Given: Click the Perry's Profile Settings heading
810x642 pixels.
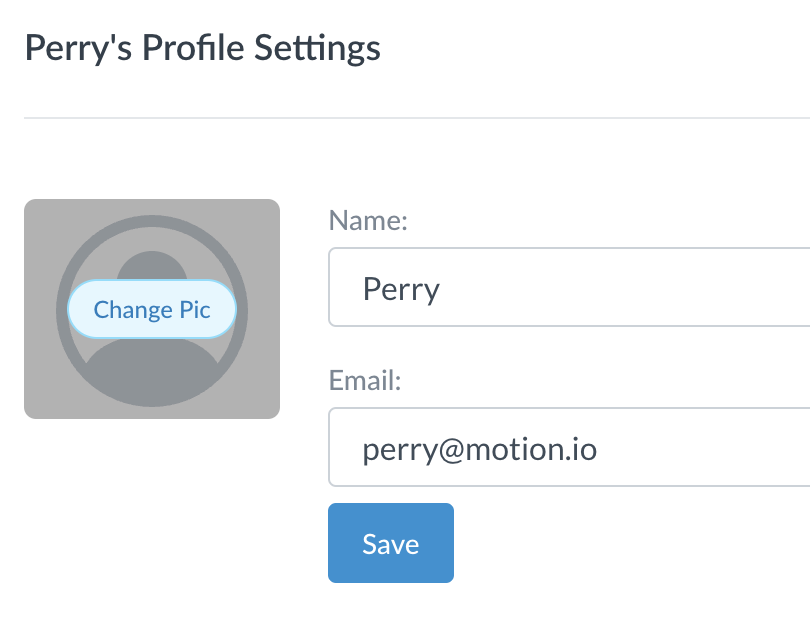Looking at the screenshot, I should (203, 48).
